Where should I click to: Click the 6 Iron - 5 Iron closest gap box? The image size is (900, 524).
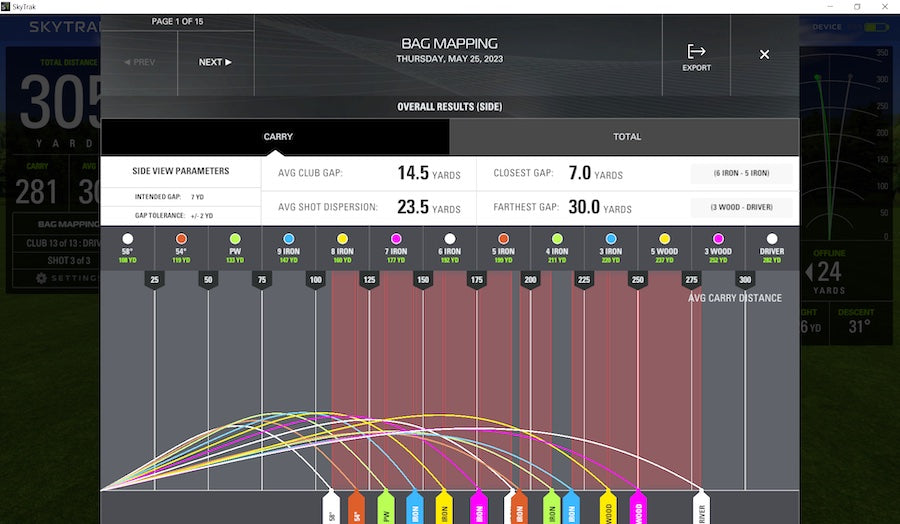coord(741,174)
